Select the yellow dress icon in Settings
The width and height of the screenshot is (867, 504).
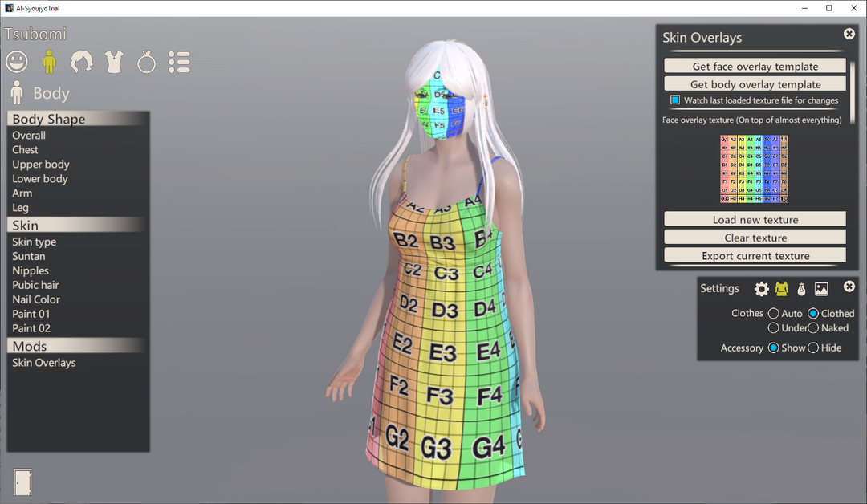pos(783,289)
